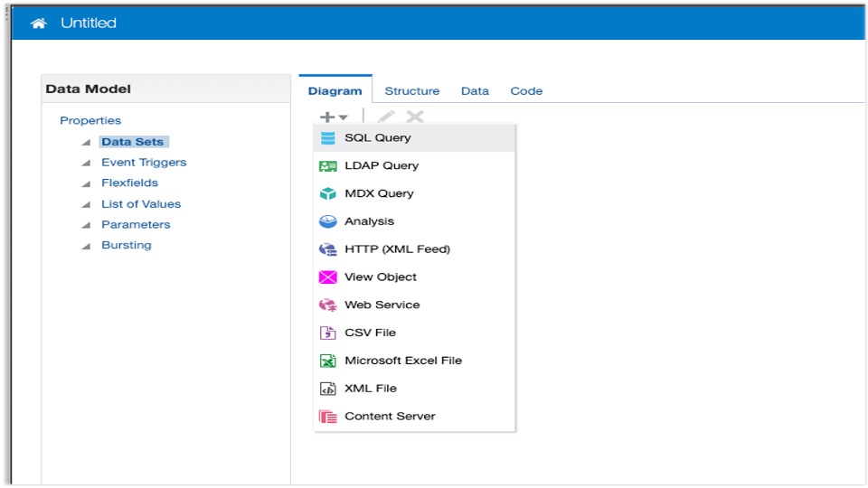Select the XML File menu entry
This screenshot has width=868, height=488.
(414, 389)
